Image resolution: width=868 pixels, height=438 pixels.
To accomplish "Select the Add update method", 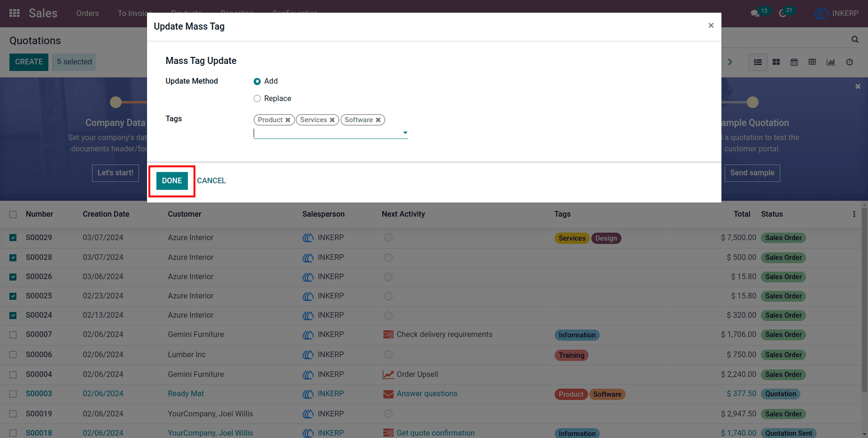I will (x=257, y=81).
